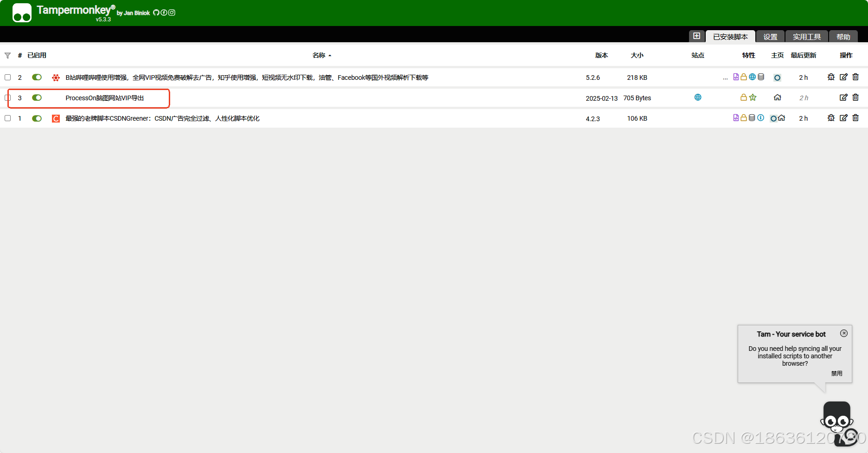Open the 最强的老牌脚本CSDNGreener script
Screen dimensions: 868x453
[162, 118]
